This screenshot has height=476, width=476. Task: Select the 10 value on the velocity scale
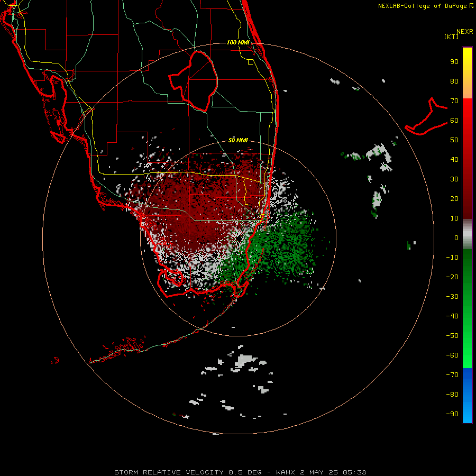point(454,218)
